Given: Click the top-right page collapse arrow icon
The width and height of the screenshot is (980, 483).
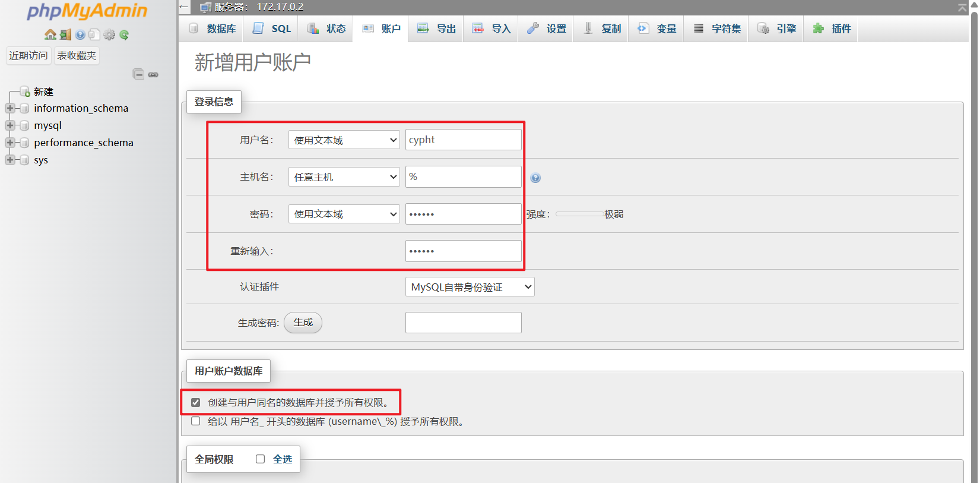Looking at the screenshot, I should tap(962, 7).
